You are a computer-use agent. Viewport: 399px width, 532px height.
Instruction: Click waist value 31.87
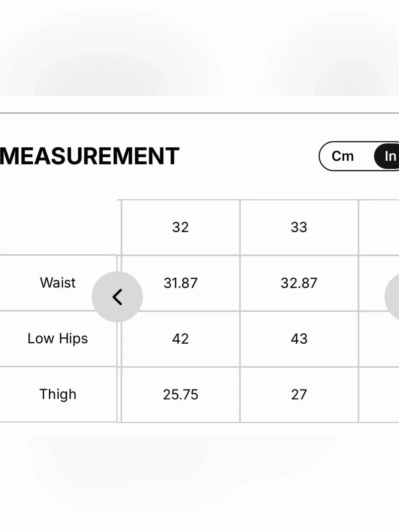pyautogui.click(x=180, y=283)
